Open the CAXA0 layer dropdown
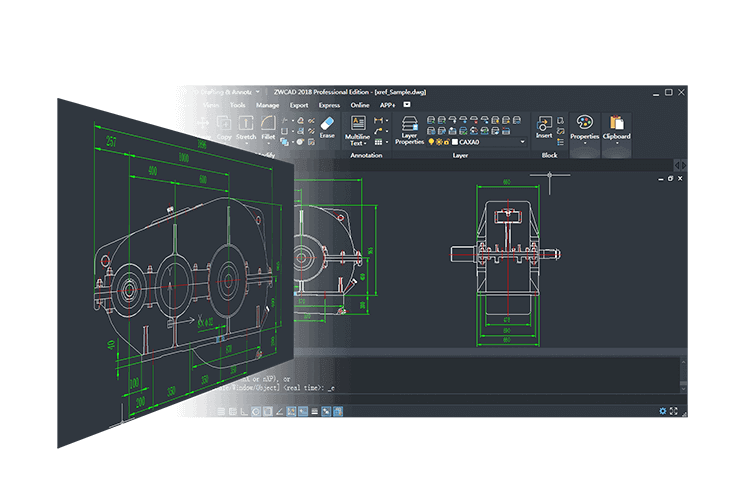The width and height of the screenshot is (749, 481). 523,142
